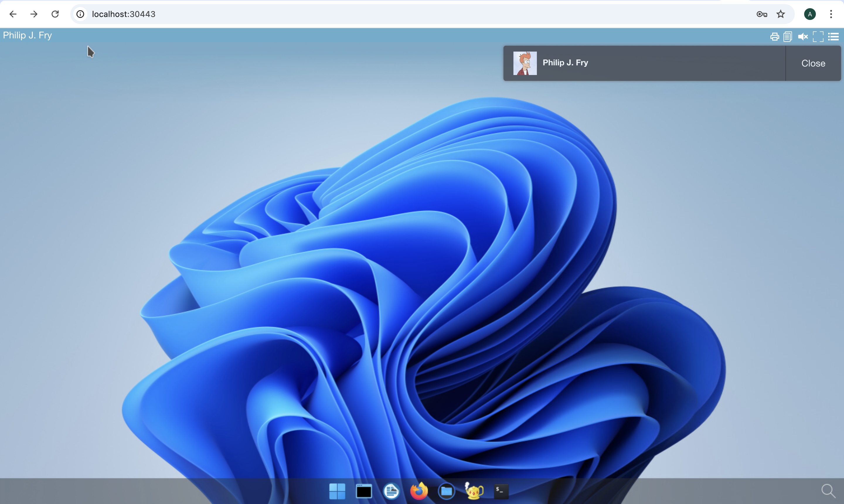Open the list menu icon at top right
The width and height of the screenshot is (844, 504).
833,37
